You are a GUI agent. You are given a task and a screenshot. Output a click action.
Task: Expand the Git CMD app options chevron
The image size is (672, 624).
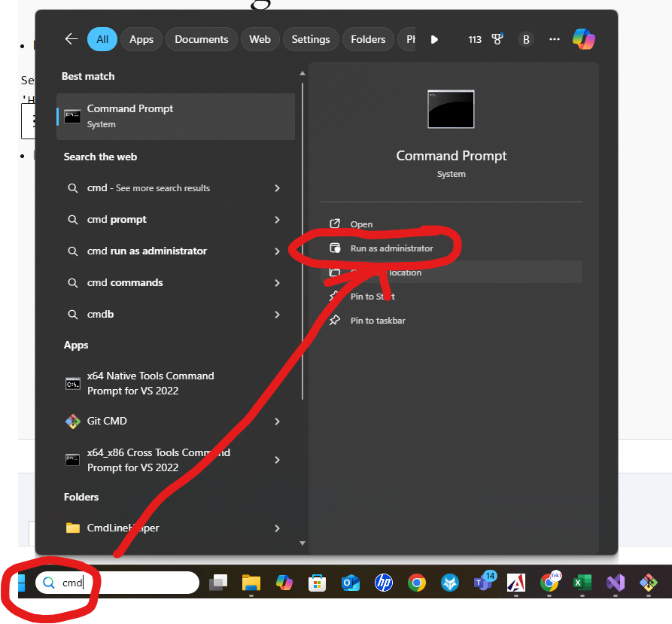pos(277,422)
